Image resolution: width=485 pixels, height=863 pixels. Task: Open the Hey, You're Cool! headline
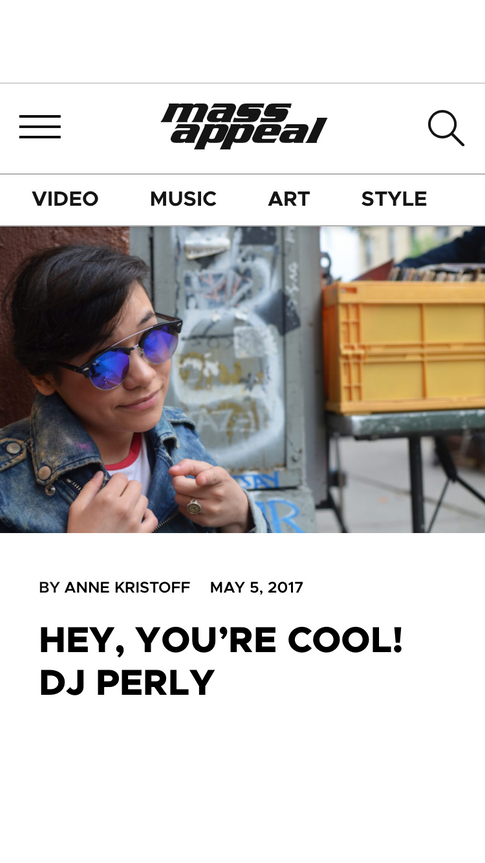(x=221, y=640)
